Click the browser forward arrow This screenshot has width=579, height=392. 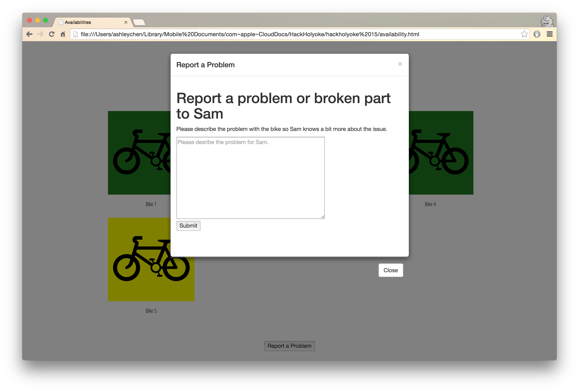(40, 34)
